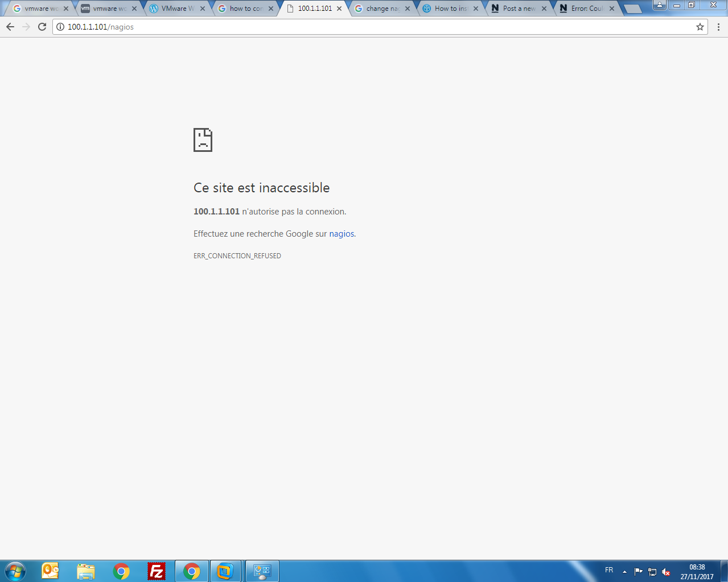728x582 pixels.
Task: View site information icon in address bar
Action: point(60,27)
